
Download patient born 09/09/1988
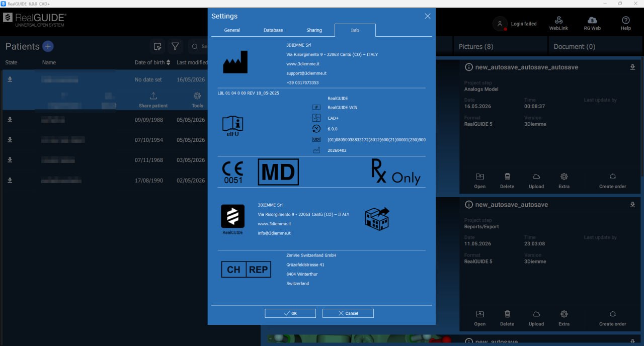tap(10, 120)
